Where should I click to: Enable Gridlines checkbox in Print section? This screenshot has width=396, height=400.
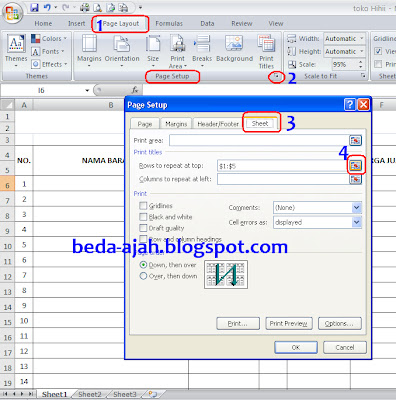pyautogui.click(x=143, y=206)
